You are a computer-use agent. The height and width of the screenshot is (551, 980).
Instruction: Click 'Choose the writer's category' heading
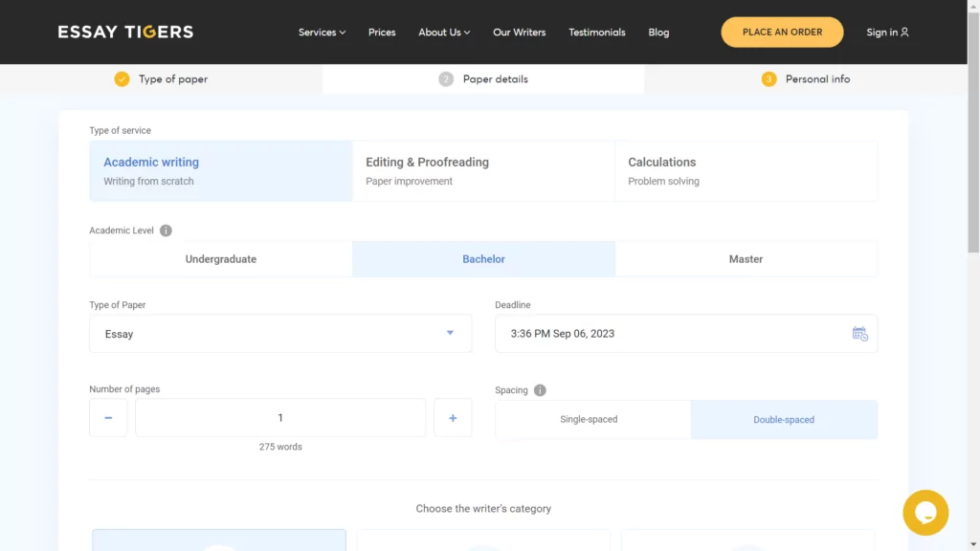(x=483, y=509)
